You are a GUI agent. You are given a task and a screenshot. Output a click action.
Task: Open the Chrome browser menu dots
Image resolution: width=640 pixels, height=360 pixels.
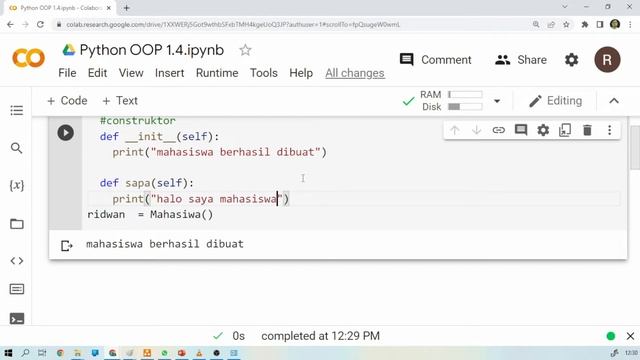coord(630,24)
